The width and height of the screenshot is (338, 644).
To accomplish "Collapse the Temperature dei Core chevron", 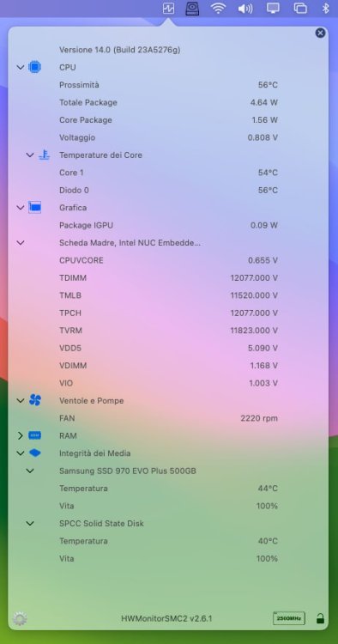I will [x=30, y=155].
